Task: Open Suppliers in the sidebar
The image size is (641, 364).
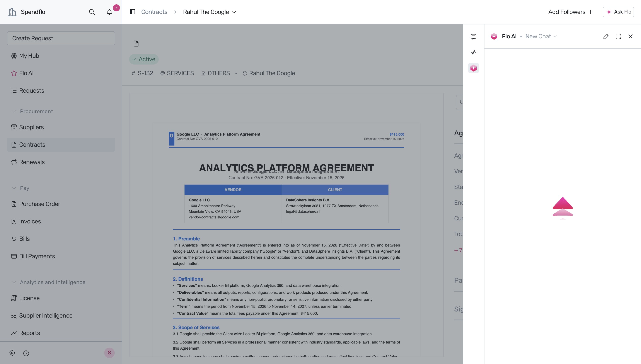Action: pyautogui.click(x=61, y=127)
